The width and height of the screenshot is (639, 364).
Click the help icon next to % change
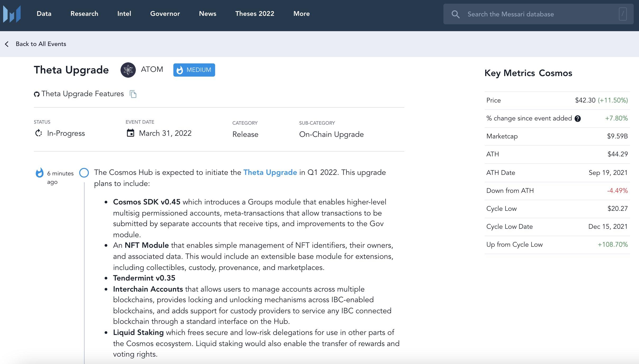click(578, 119)
